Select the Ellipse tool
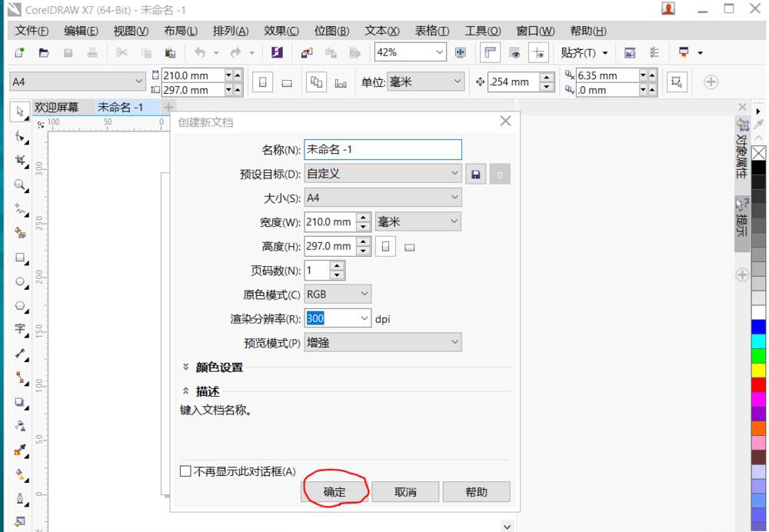This screenshot has width=769, height=532. tap(18, 282)
